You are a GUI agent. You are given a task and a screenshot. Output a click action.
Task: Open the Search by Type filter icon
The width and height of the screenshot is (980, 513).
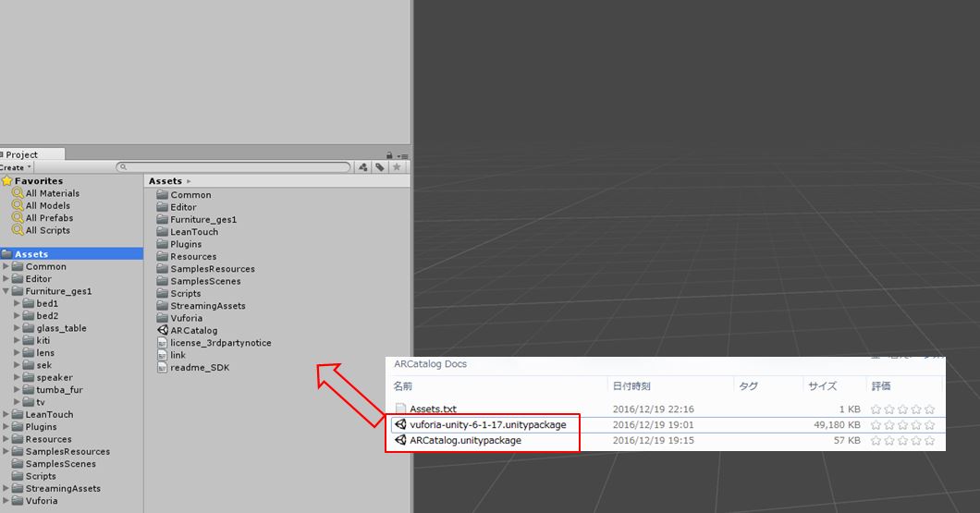click(363, 166)
